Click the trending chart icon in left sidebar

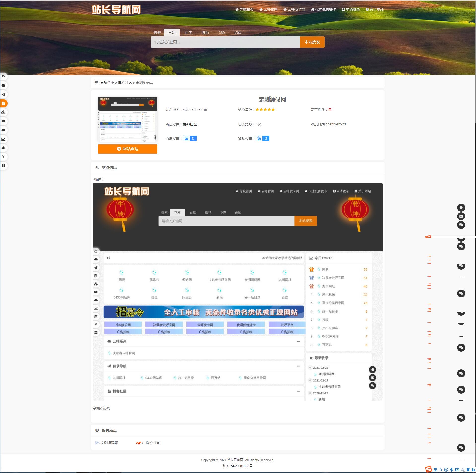click(3, 139)
